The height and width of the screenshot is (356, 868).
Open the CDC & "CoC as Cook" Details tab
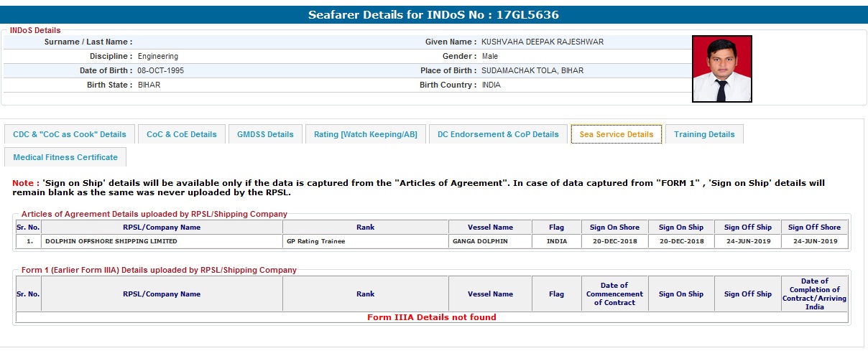coord(70,134)
